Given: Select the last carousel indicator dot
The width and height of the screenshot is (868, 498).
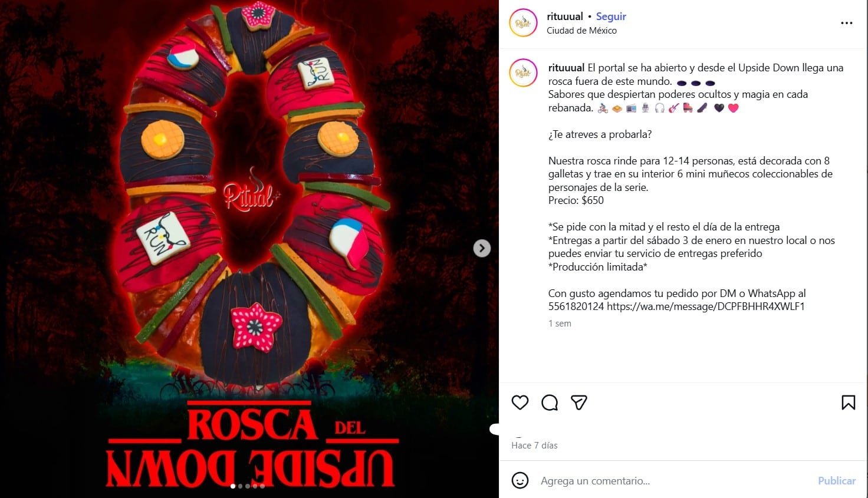Looking at the screenshot, I should point(262,486).
